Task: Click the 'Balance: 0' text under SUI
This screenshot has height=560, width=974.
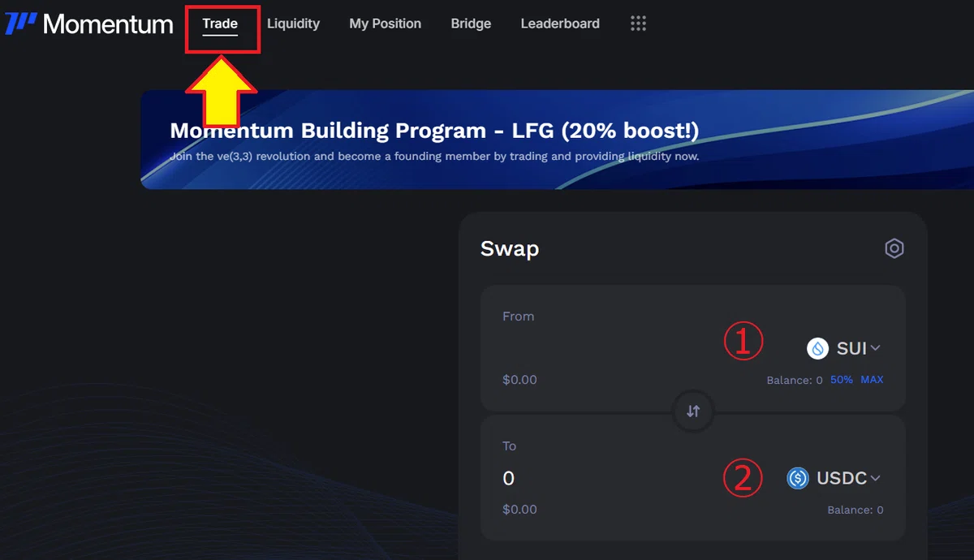Action: tap(795, 380)
